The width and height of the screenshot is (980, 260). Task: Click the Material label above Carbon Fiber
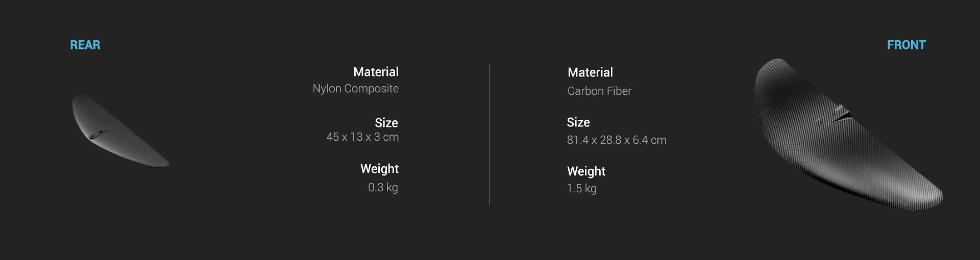[x=590, y=72]
